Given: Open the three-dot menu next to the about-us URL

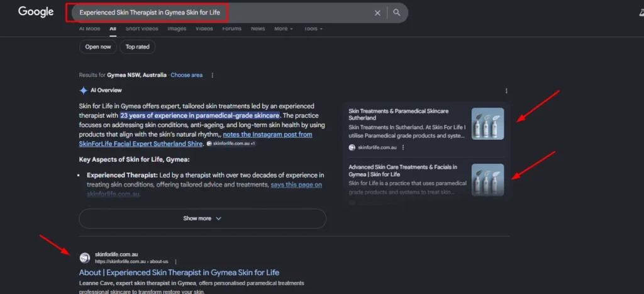Looking at the screenshot, I should 175,261.
